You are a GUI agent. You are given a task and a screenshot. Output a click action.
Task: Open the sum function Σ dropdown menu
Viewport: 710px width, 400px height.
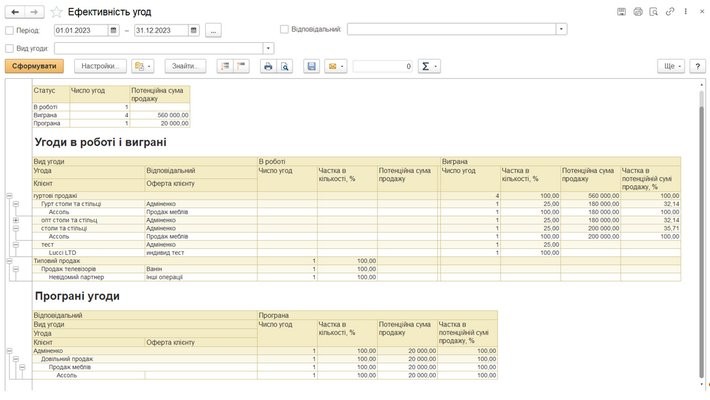pos(428,66)
